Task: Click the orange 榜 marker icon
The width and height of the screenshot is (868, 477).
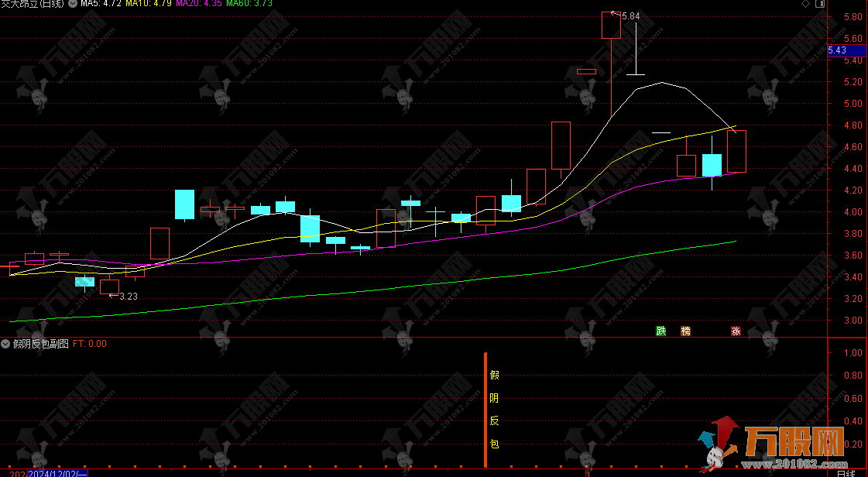Action: (686, 331)
